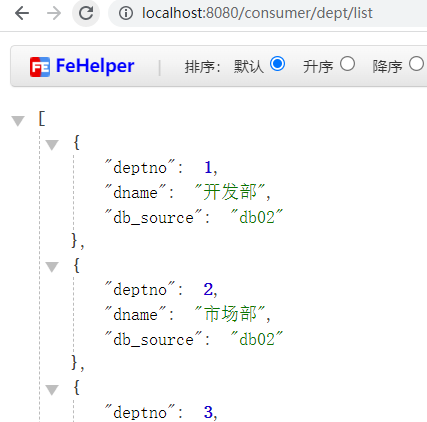
Task: Collapse the deptno 2 object
Action: [52, 267]
